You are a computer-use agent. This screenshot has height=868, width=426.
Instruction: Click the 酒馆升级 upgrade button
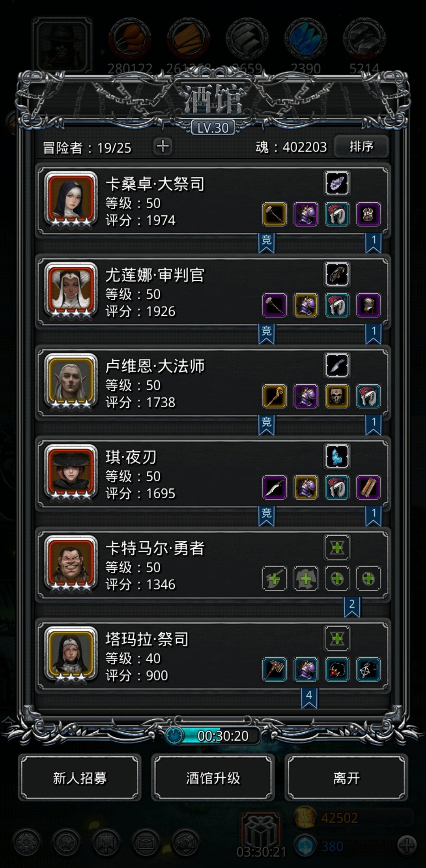click(x=213, y=778)
